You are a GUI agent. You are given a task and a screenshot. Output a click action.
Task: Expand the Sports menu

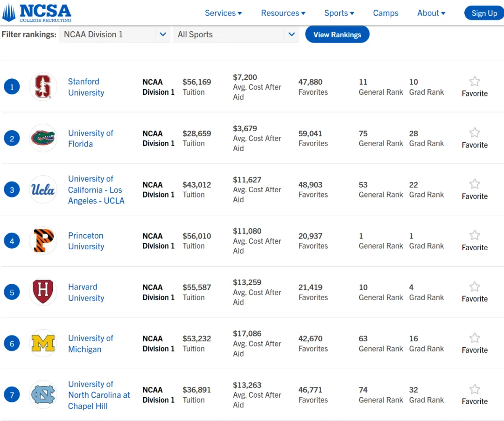coord(339,13)
